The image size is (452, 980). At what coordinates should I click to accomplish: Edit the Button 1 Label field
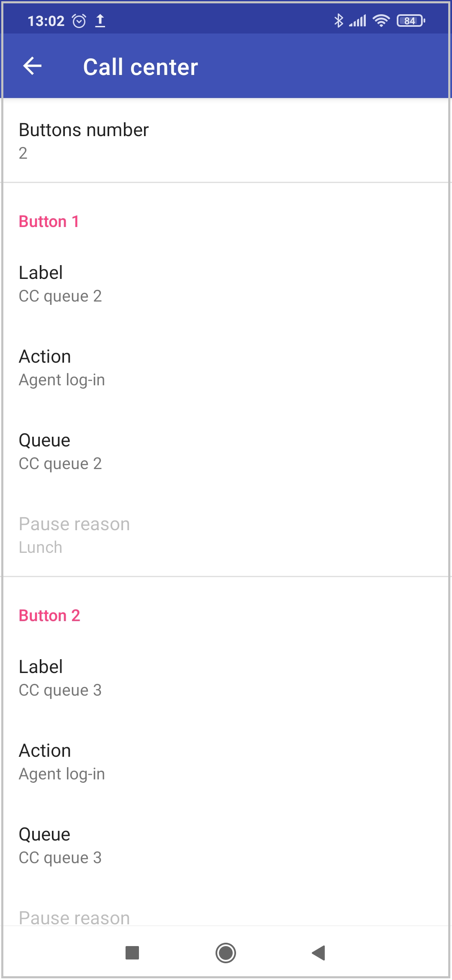tap(226, 284)
